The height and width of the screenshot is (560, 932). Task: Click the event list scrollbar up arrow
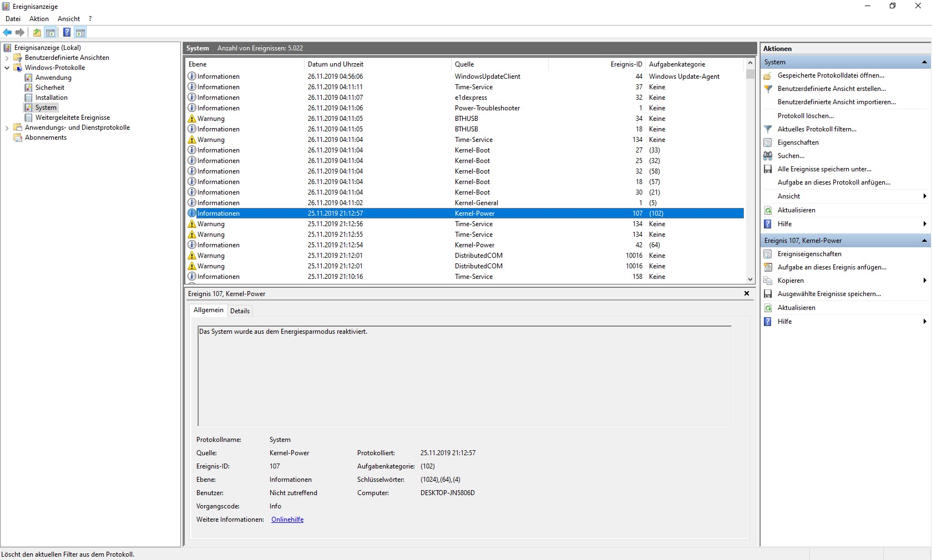point(751,63)
